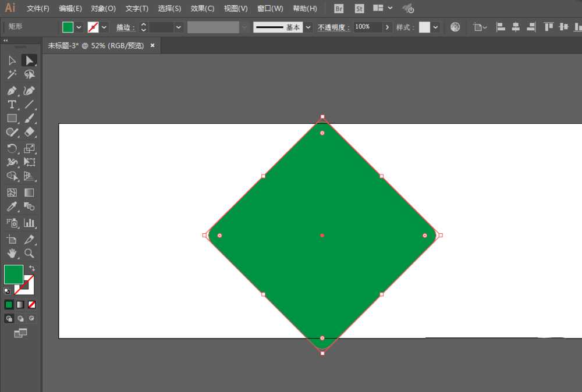This screenshot has width=582, height=392.
Task: Swap fill and stroke colors
Action: (32, 268)
